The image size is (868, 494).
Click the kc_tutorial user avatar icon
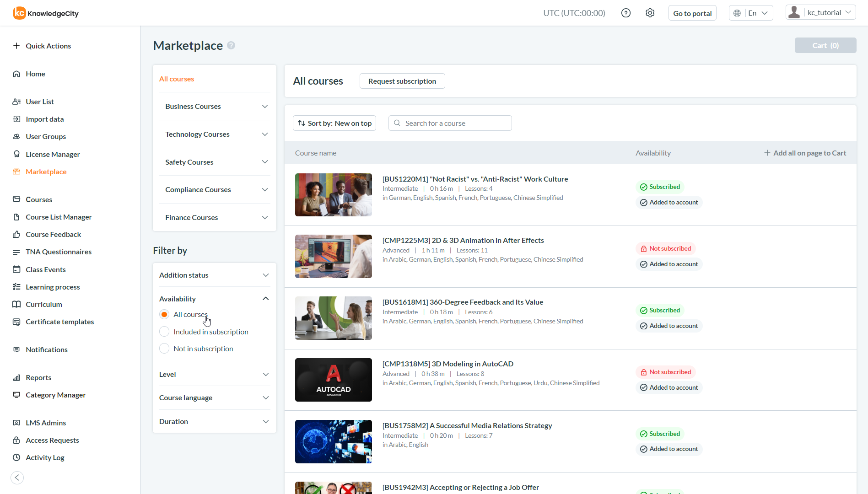[794, 13]
